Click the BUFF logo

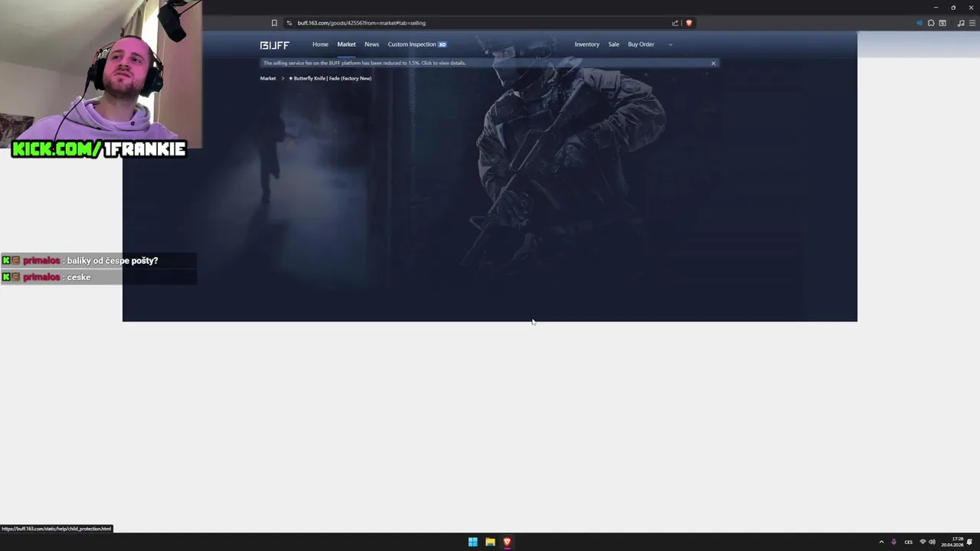tap(274, 45)
